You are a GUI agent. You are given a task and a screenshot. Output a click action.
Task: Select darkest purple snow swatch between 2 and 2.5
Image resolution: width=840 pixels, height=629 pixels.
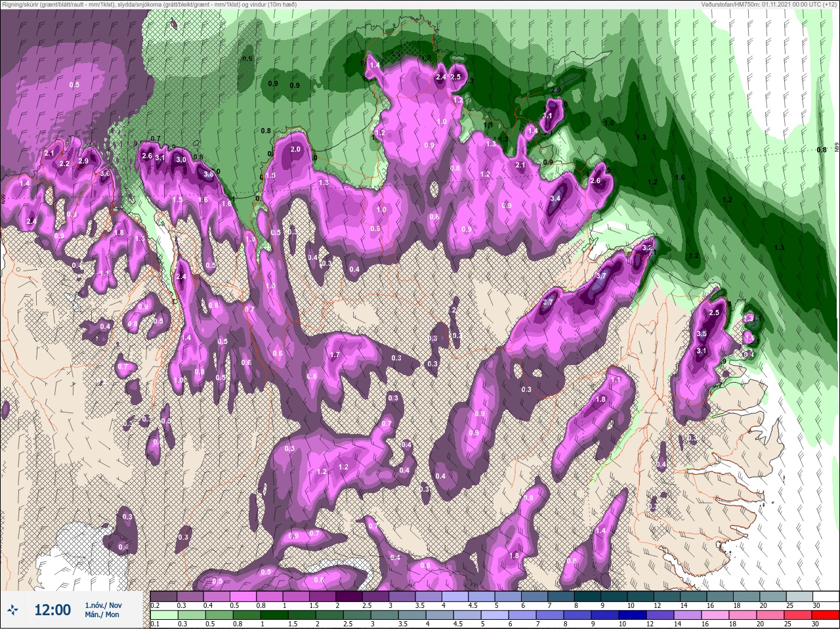pos(349,596)
